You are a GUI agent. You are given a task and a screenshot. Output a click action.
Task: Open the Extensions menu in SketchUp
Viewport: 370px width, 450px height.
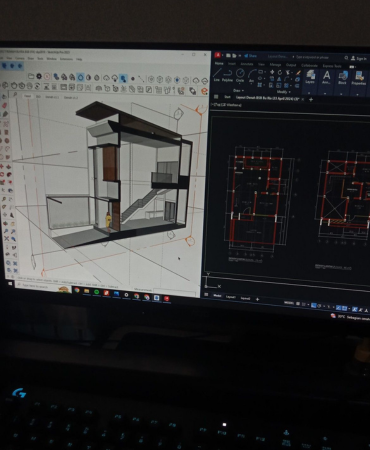(66, 59)
